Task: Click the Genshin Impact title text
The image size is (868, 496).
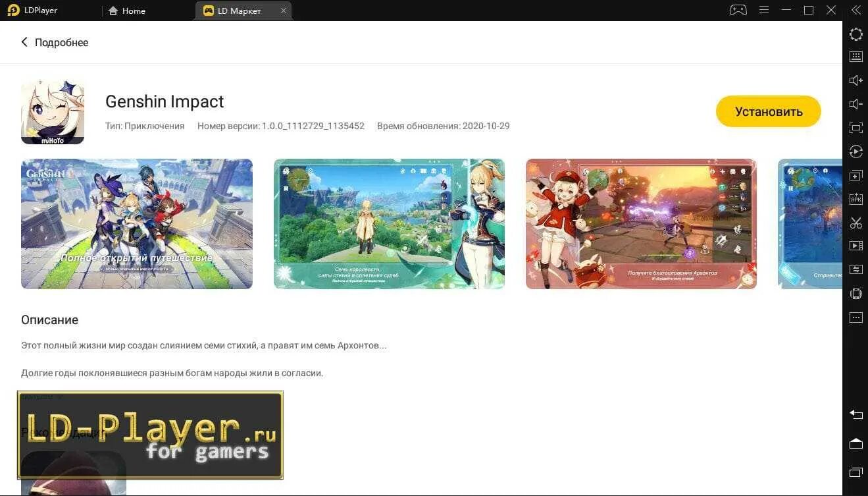Action: click(165, 101)
